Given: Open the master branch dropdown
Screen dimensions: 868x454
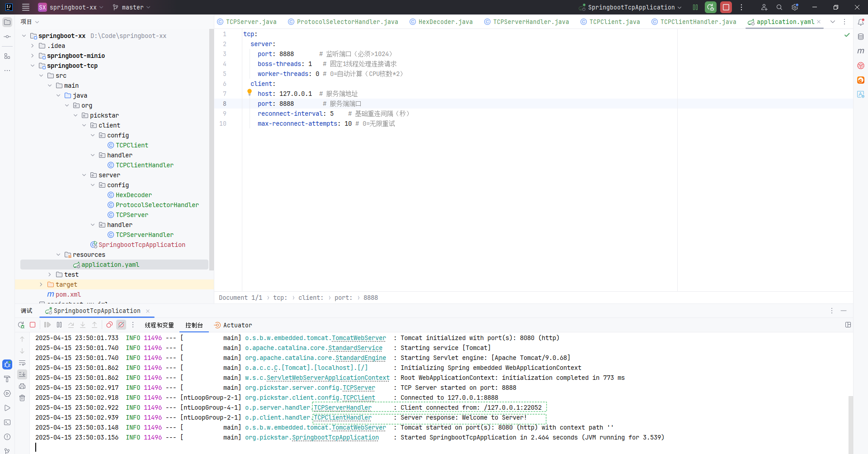Looking at the screenshot, I should coord(131,7).
